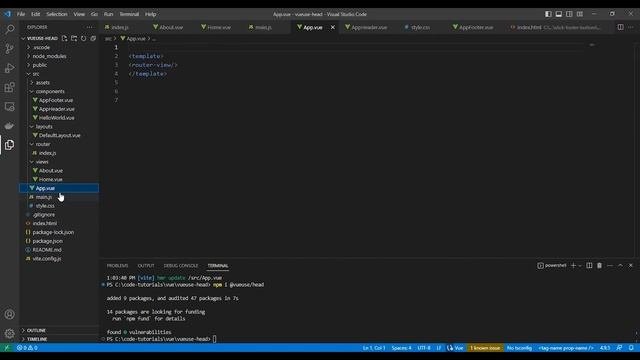The height and width of the screenshot is (360, 640).
Task: Click the remote window indicator in status bar
Action: 7,348
